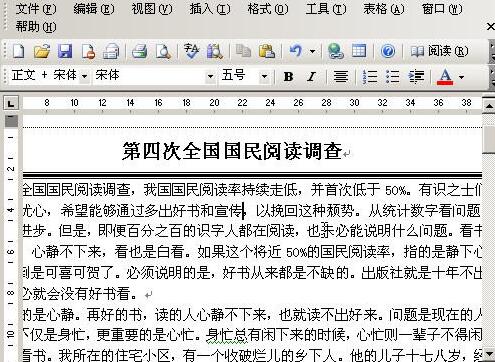This screenshot has height=362, width=495.
Task: Open the 视图(V) menu
Action: coord(152,9)
